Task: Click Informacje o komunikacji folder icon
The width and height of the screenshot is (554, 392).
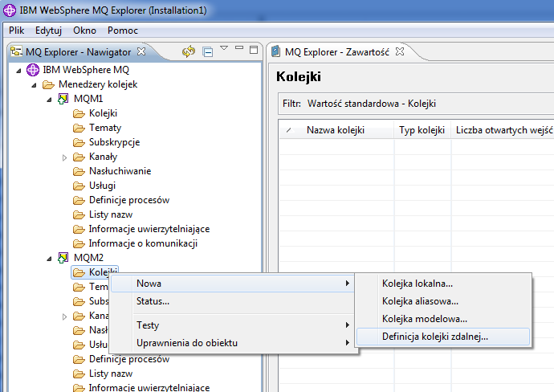Action: (79, 244)
